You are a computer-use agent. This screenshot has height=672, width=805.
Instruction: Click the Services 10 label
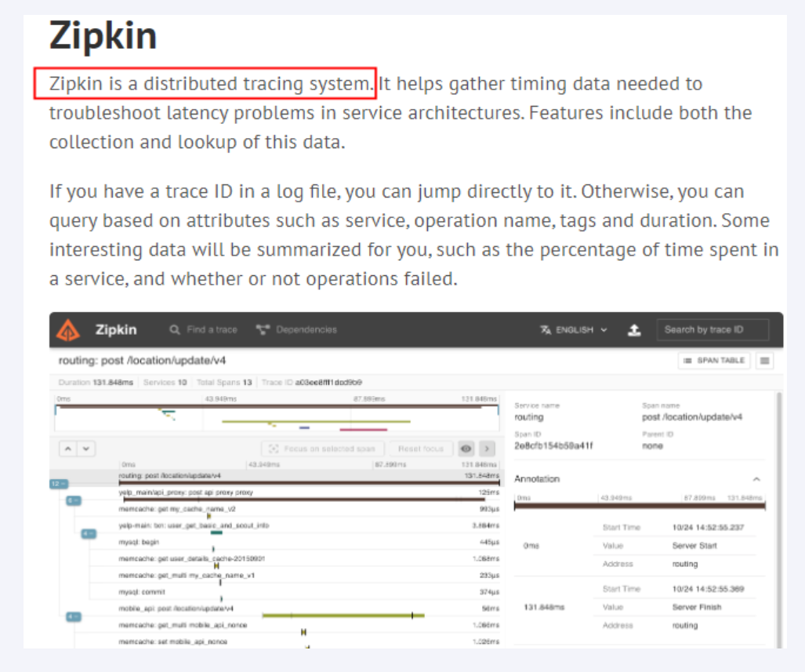pyautogui.click(x=165, y=382)
